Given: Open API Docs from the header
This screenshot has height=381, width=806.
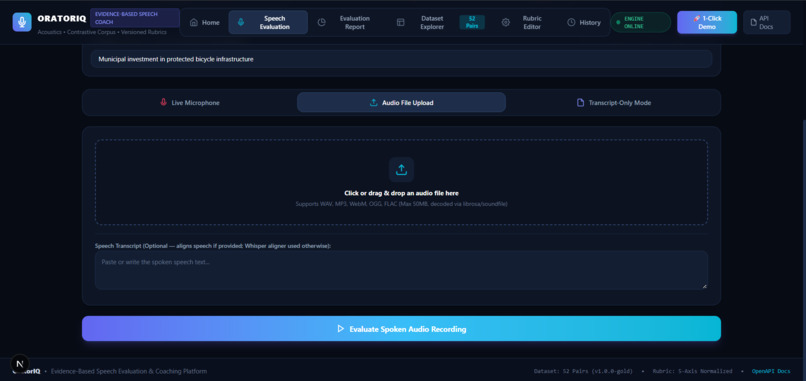Looking at the screenshot, I should coord(766,23).
